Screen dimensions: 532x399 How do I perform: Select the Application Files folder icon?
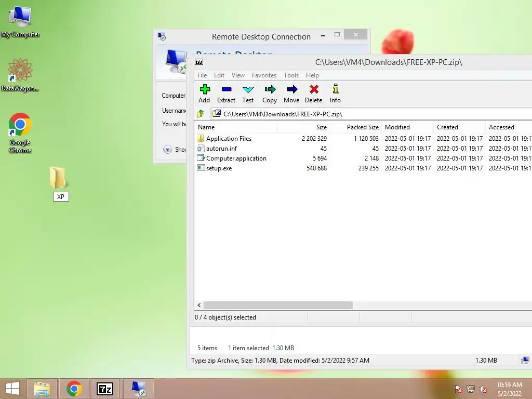point(201,138)
